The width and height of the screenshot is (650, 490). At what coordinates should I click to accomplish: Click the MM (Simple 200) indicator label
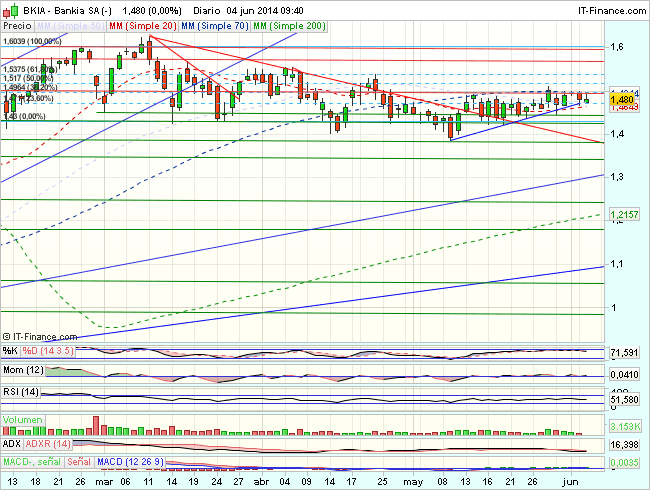[287, 23]
